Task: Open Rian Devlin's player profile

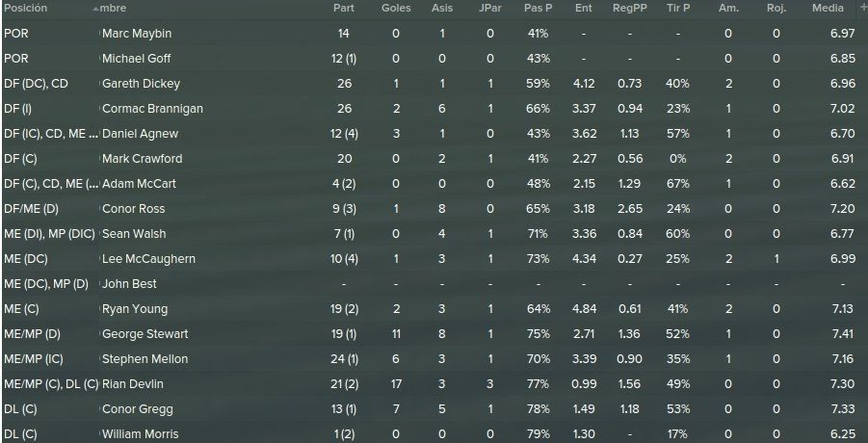Action: [132, 384]
